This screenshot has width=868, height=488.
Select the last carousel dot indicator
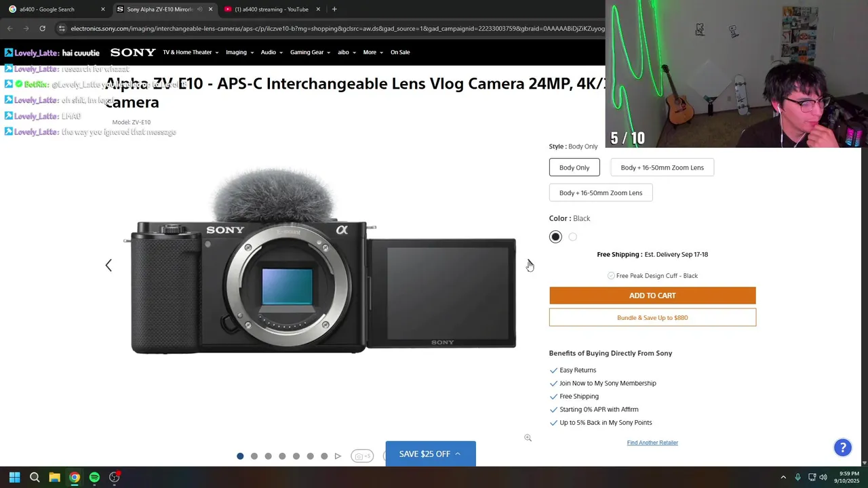coord(324,456)
